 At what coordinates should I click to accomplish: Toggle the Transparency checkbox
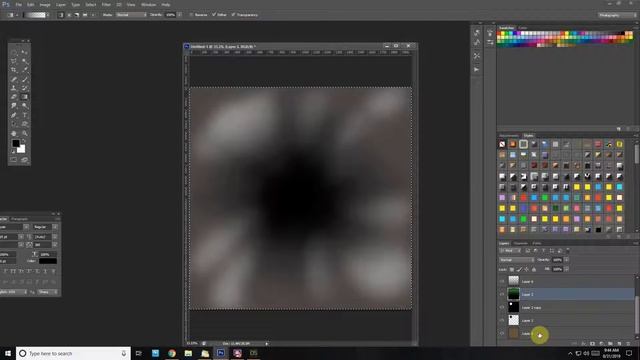[x=233, y=15]
